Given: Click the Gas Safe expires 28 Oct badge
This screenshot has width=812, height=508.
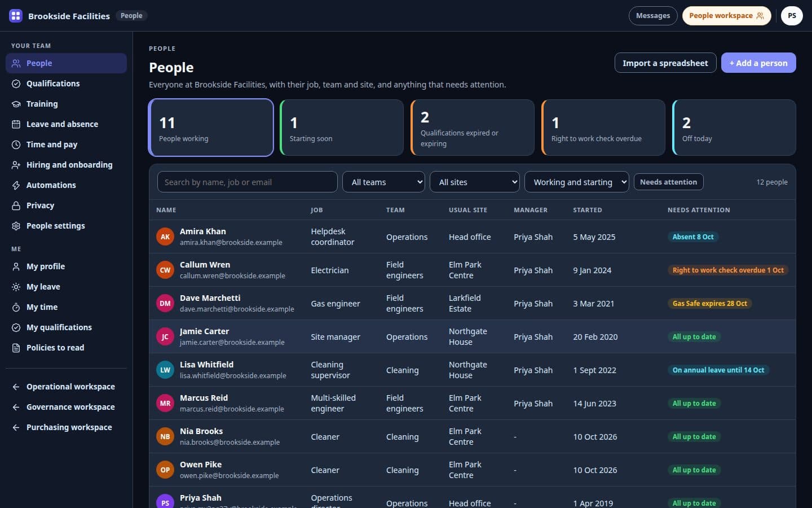Looking at the screenshot, I should [x=710, y=303].
